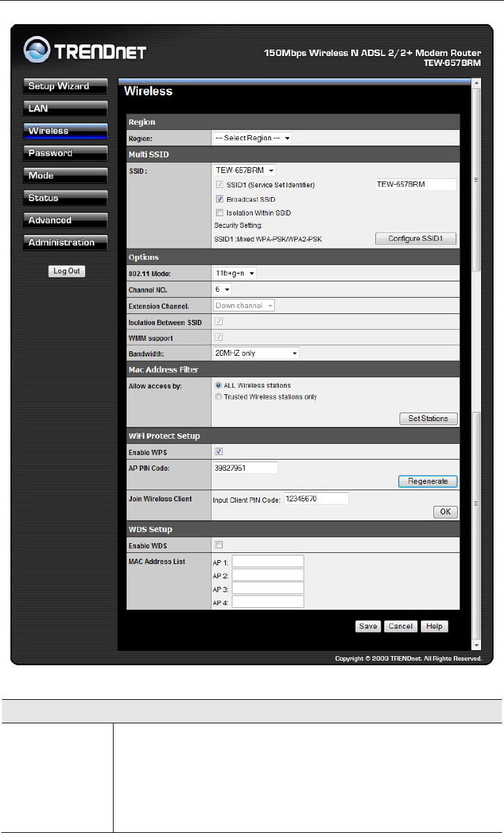Select Trusted Wireless stations only option
Viewport: 504px width, 833px height.
pos(218,396)
